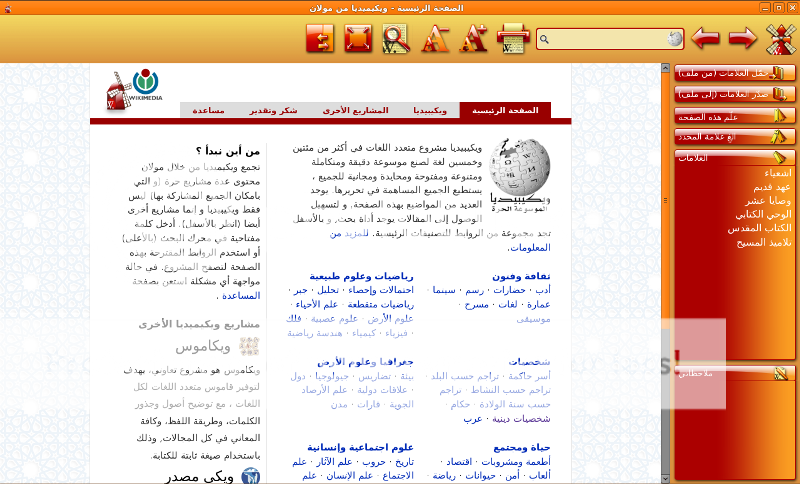800x484 pixels.
Task: Go forward with the right-pointing red arrow
Action: point(742,38)
